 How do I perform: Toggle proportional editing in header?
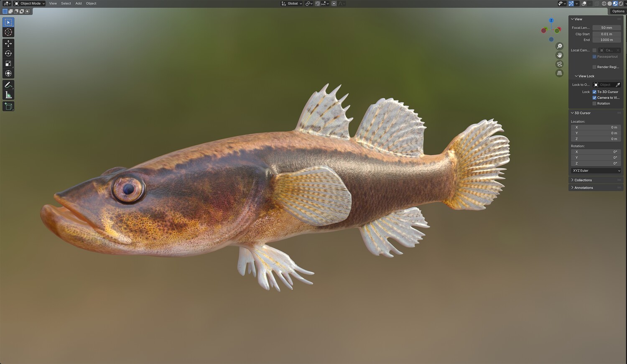(x=334, y=3)
